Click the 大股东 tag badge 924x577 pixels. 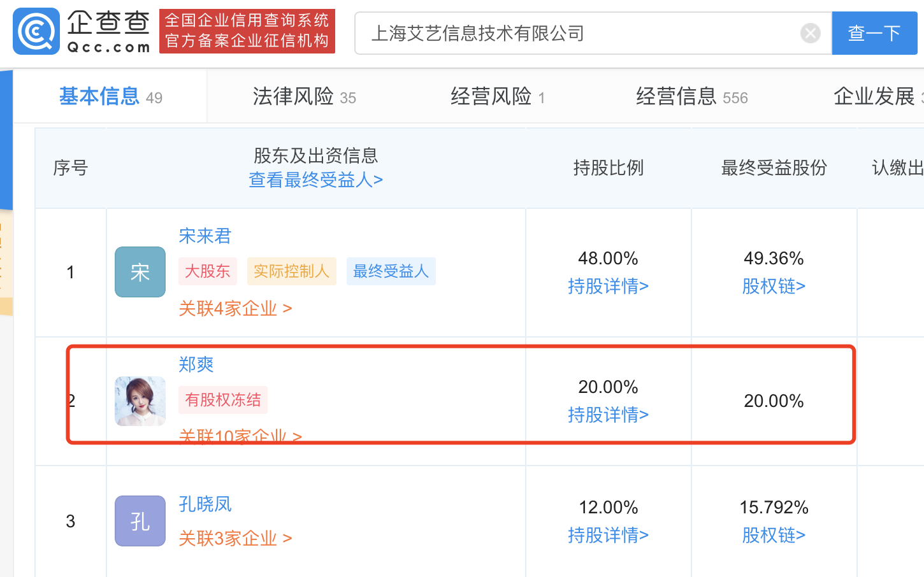point(207,271)
